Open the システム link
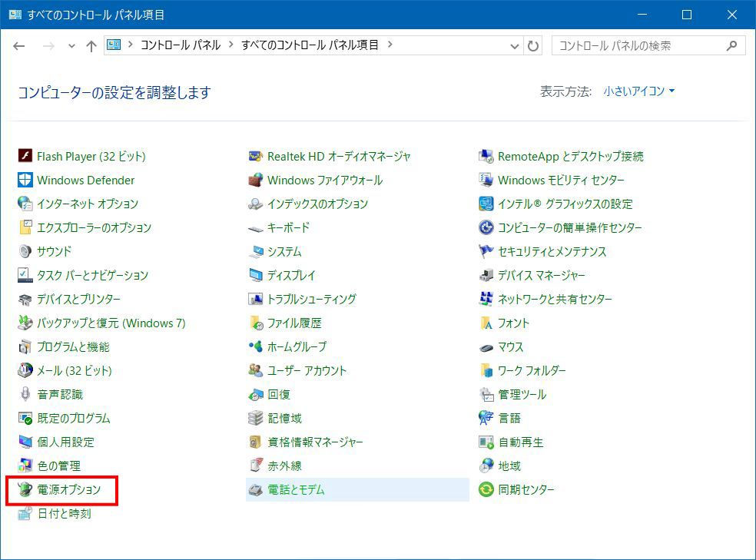Image resolution: width=756 pixels, height=560 pixels. click(x=284, y=251)
